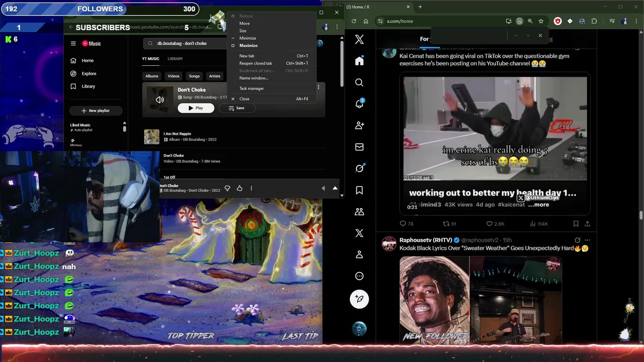Image resolution: width=644 pixels, height=362 pixels.
Task: Open Grok action on Raphousetv post
Action: (578, 240)
